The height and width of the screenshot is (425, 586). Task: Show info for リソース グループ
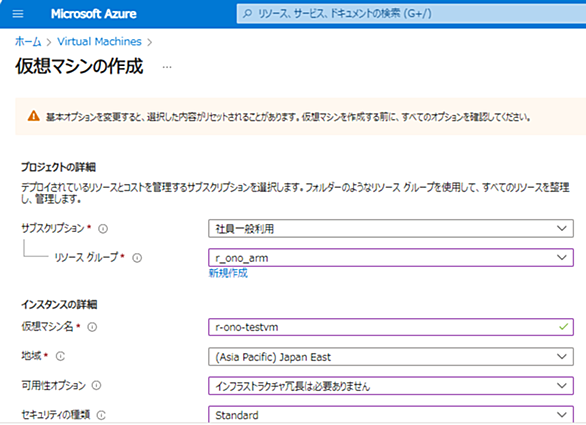(137, 258)
